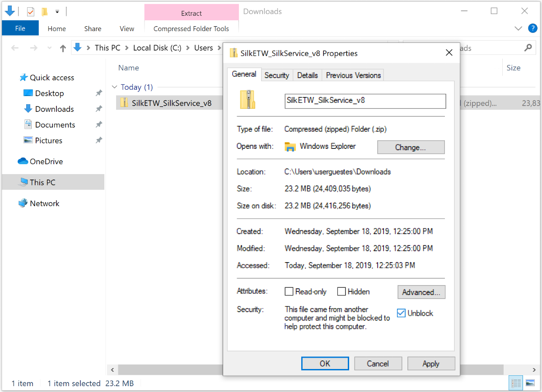Click Cancel in the Properties dialog

click(378, 364)
